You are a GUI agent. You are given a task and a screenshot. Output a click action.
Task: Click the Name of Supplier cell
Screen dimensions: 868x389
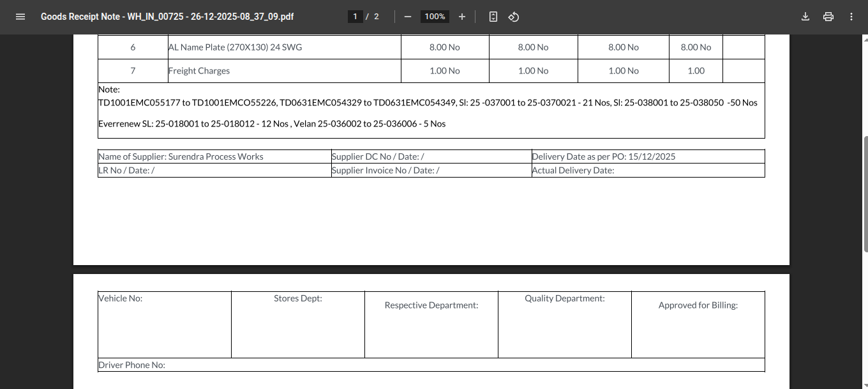pos(181,156)
